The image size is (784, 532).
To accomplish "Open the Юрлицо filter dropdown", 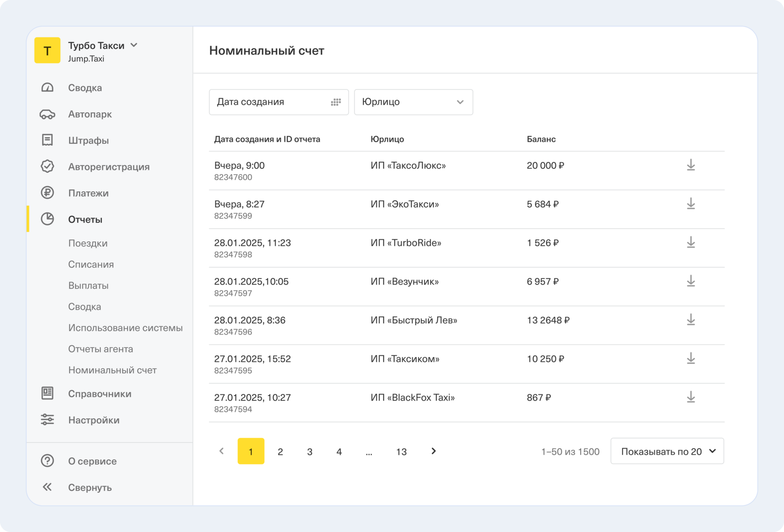I will coord(413,102).
